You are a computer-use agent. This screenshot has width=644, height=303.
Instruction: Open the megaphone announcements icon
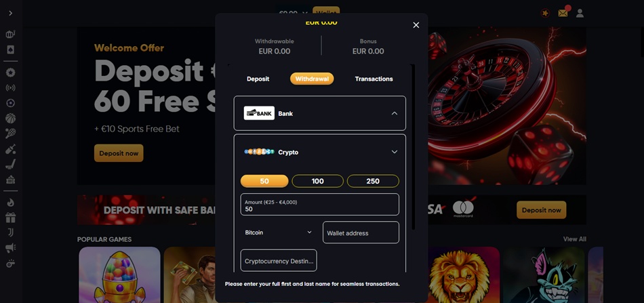pos(10,247)
